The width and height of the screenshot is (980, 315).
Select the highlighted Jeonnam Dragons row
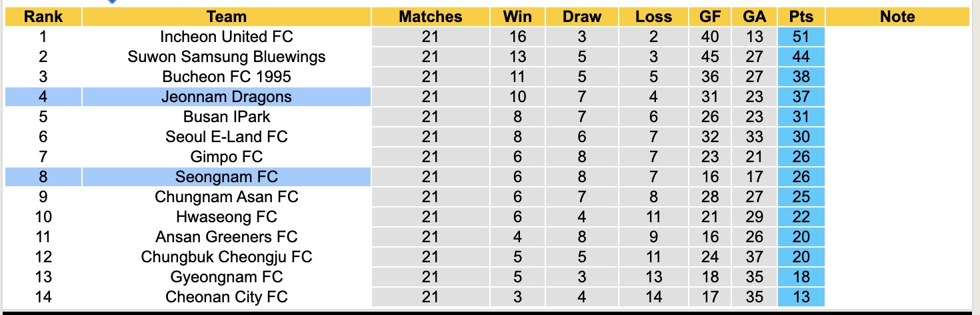click(227, 97)
